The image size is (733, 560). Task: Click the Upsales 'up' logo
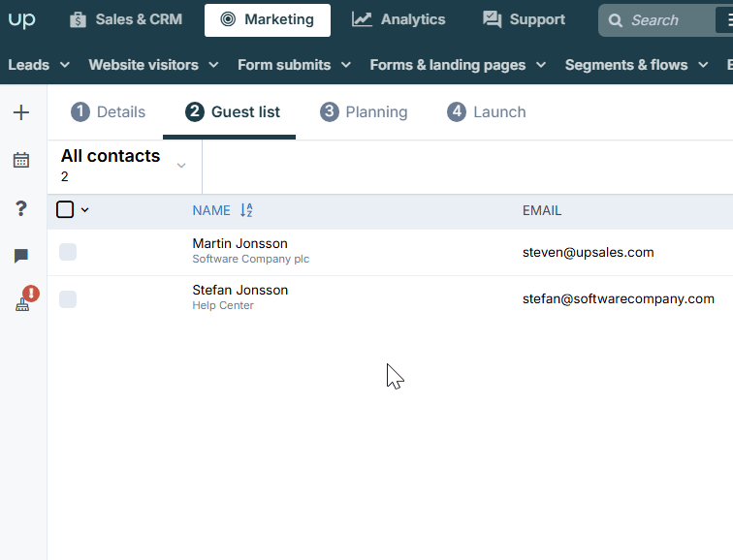(x=21, y=19)
